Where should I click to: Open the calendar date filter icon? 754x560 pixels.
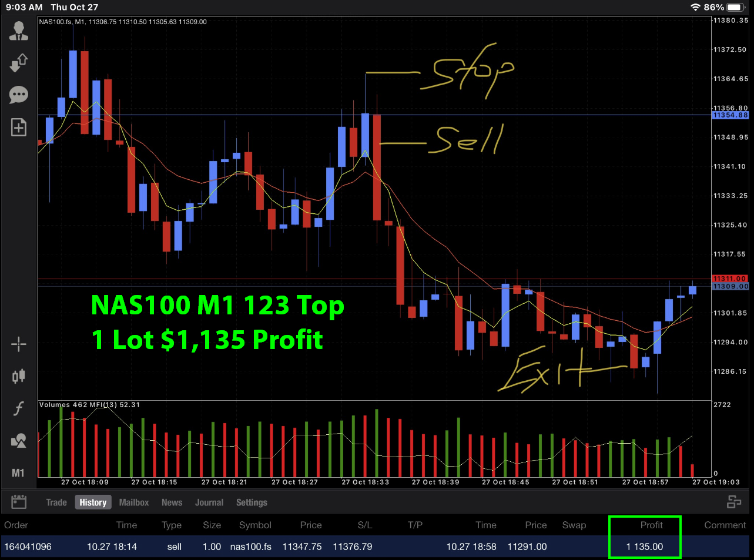pos(19,502)
